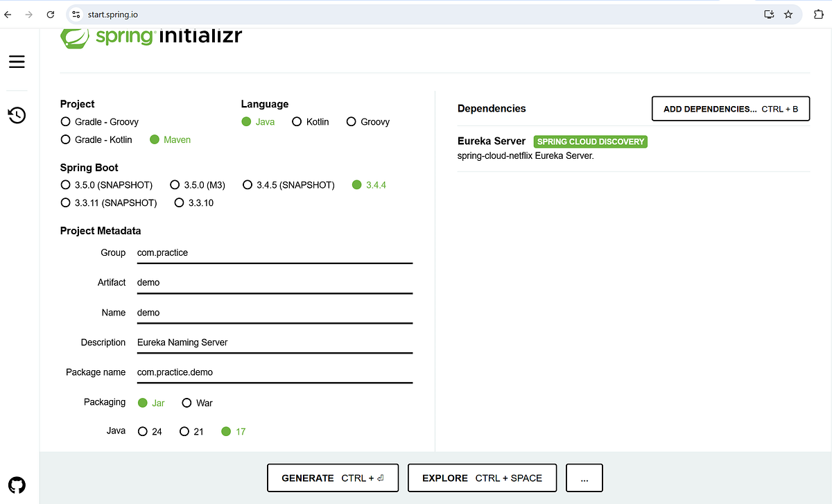This screenshot has width=832, height=504.
Task: Select Java version 17
Action: click(233, 431)
